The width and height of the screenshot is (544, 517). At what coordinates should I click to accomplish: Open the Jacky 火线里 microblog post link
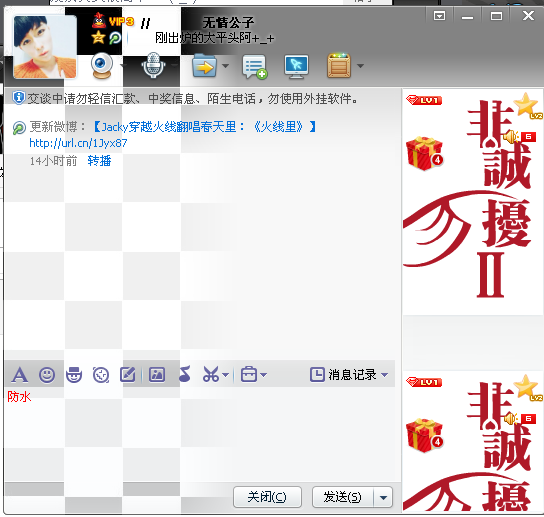205,127
